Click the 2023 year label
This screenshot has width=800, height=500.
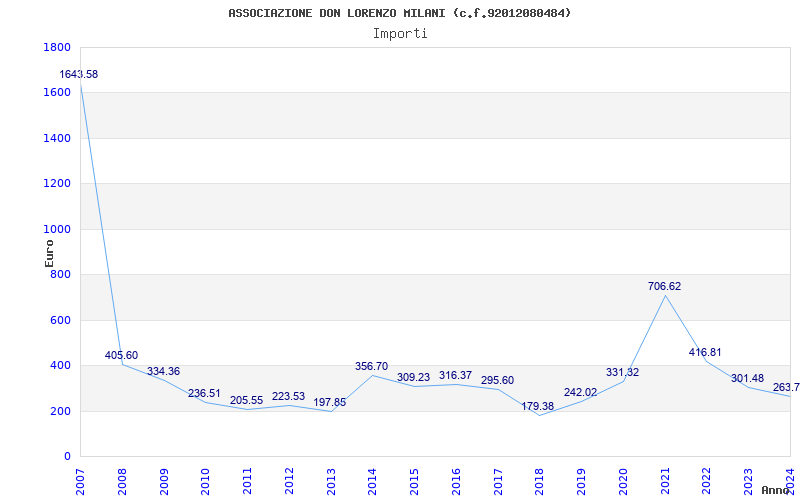pyautogui.click(x=749, y=482)
